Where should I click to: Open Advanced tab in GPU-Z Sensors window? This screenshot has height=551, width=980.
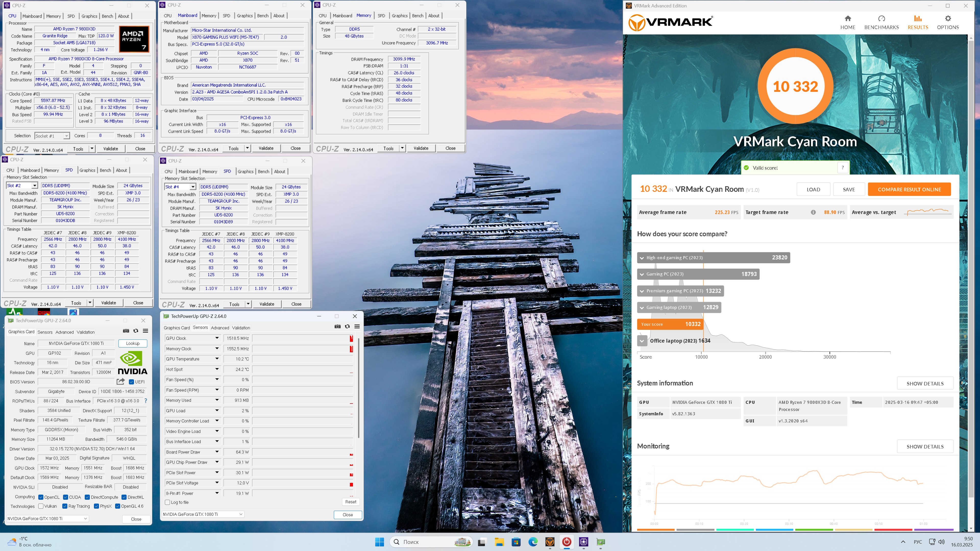point(220,328)
